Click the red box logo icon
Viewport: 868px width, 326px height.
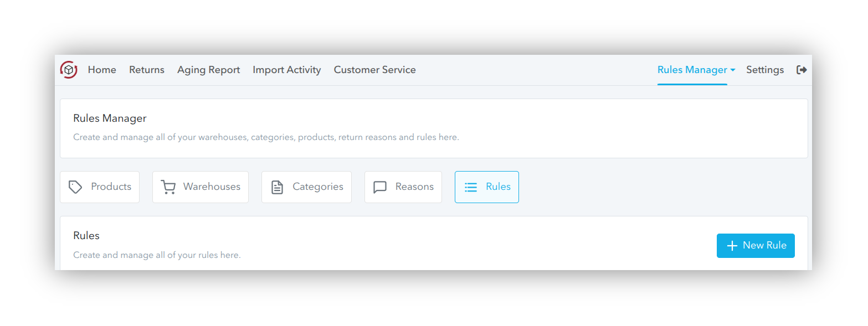[x=69, y=70]
